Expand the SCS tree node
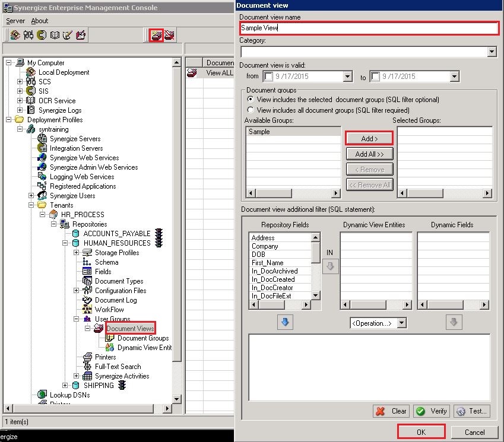This screenshot has width=504, height=442. (x=20, y=82)
